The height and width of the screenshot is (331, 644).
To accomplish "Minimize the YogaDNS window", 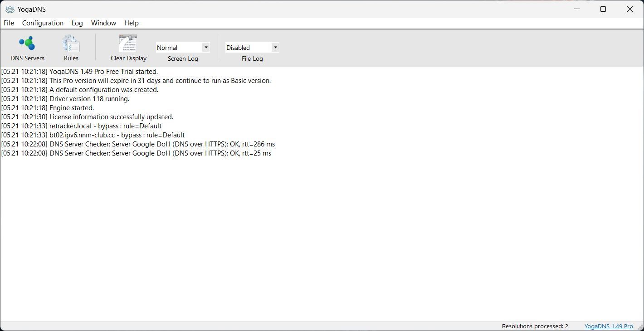I will [x=577, y=9].
